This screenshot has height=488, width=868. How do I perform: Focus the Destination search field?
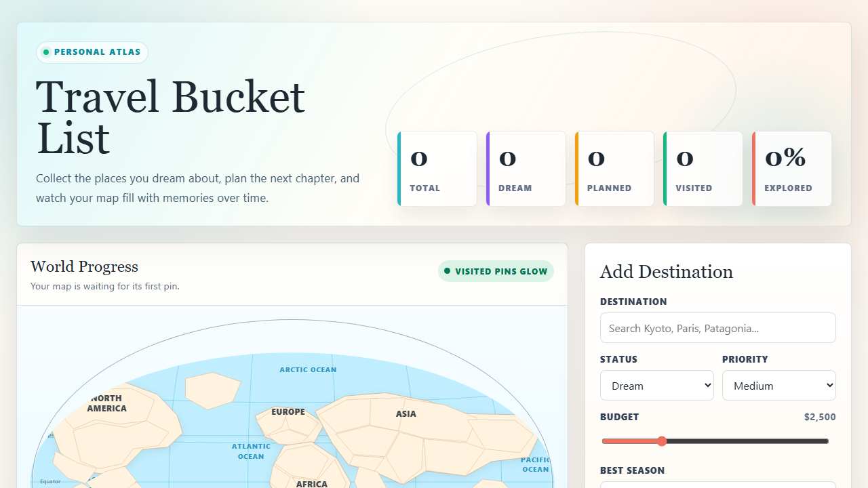[x=718, y=328]
